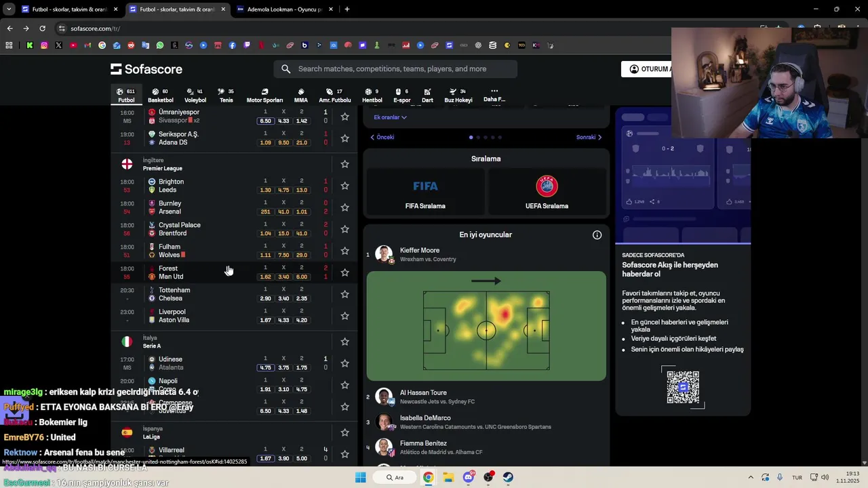Image resolution: width=868 pixels, height=488 pixels.
Task: Open the Kick bookmark icon
Action: 30,45
